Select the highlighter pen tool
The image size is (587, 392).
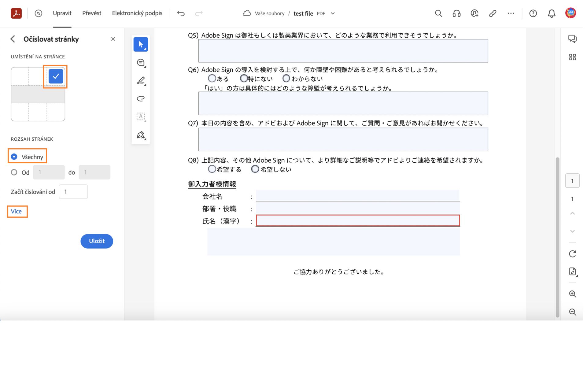click(141, 81)
